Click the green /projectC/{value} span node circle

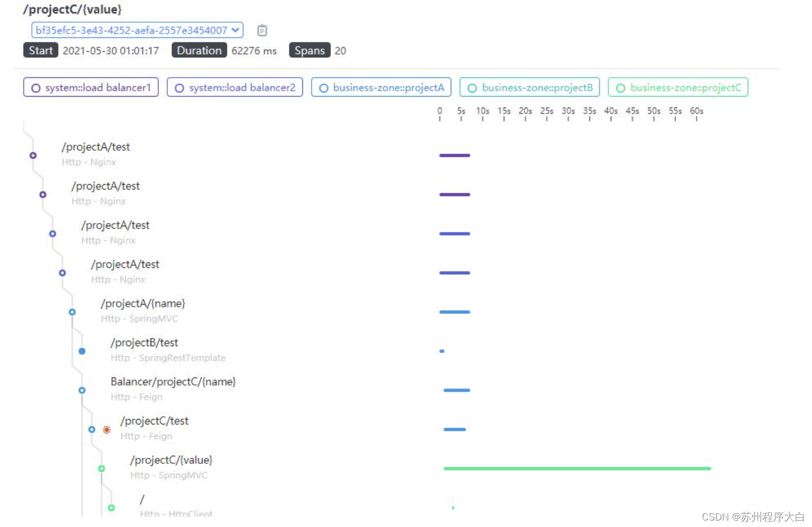tap(101, 469)
